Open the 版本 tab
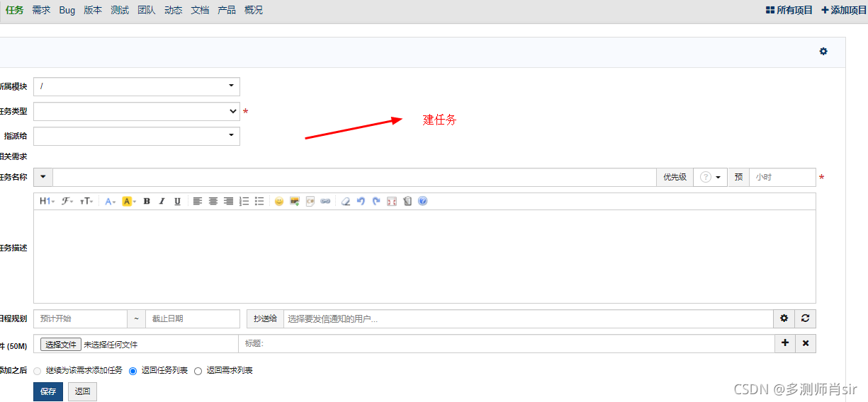Image resolution: width=868 pixels, height=402 pixels. coord(93,10)
